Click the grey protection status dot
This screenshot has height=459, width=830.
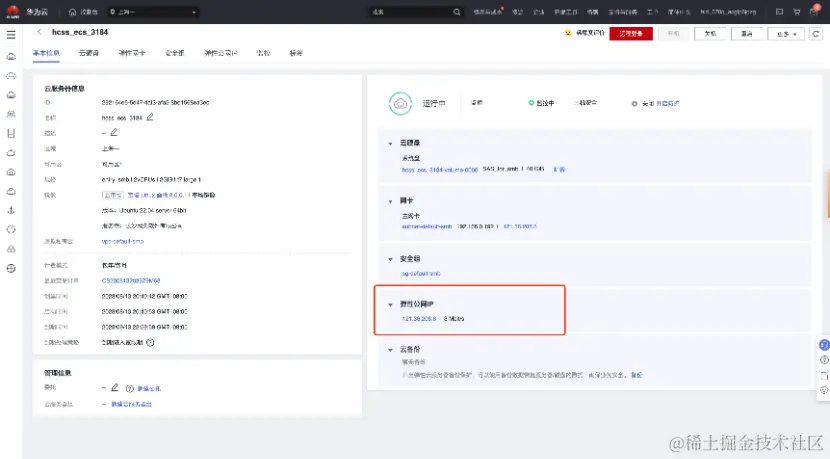(x=634, y=104)
